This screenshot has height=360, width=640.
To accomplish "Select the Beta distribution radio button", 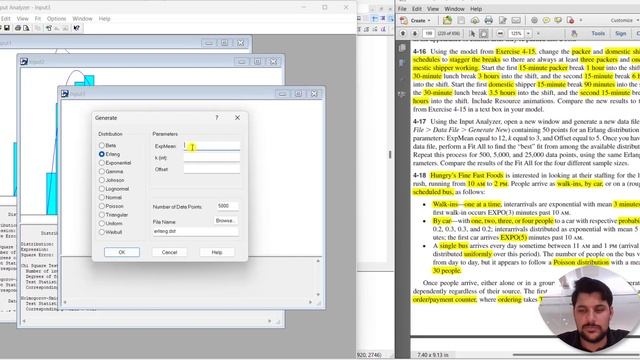I will tap(102, 145).
